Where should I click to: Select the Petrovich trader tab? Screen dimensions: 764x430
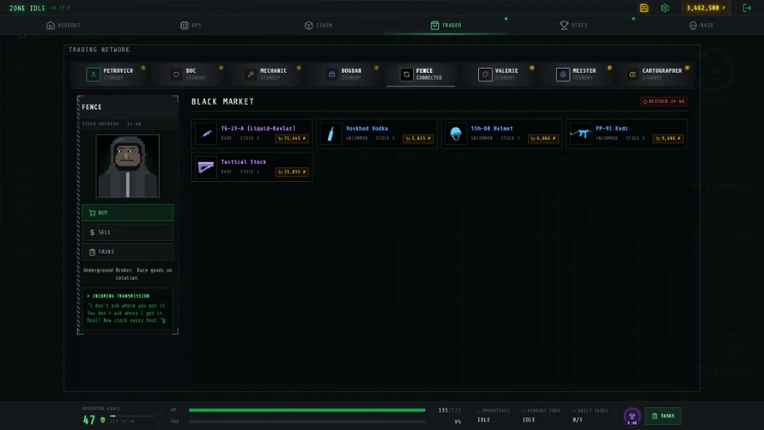(110, 74)
